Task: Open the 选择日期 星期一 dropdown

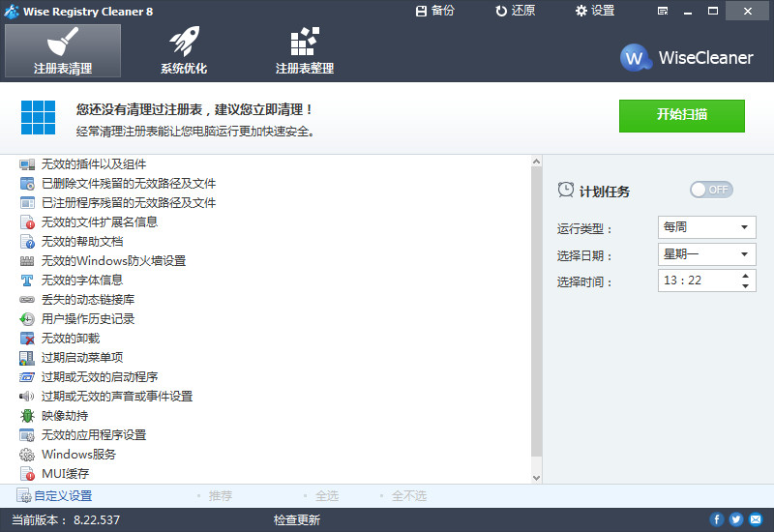Action: coord(706,254)
